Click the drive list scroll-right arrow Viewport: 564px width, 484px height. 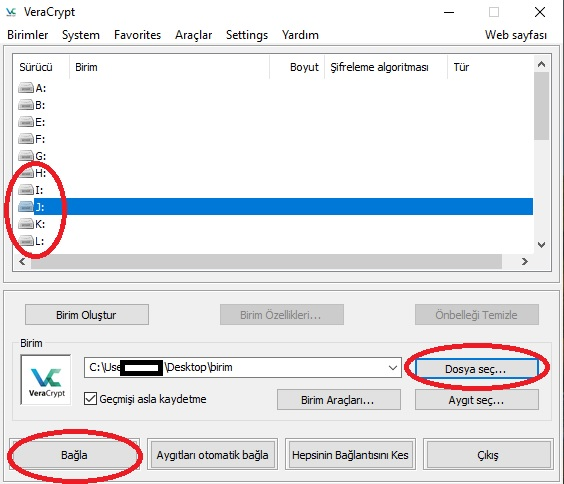525,261
